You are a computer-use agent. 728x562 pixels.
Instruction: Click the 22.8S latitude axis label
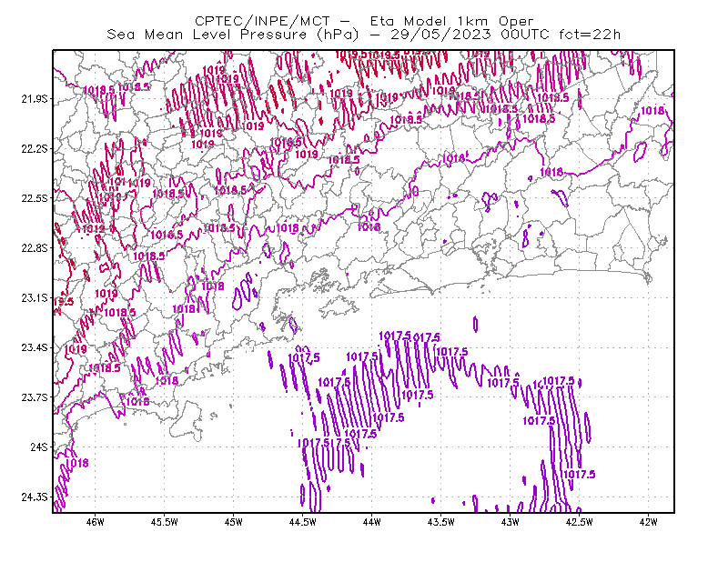tap(35, 248)
